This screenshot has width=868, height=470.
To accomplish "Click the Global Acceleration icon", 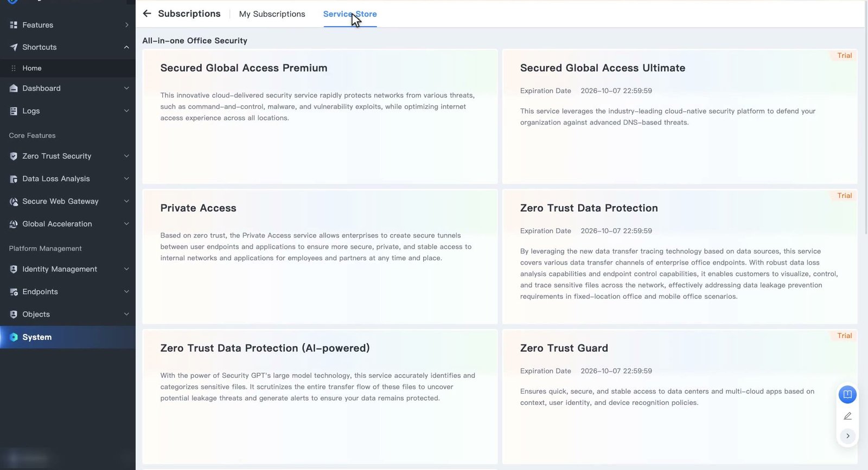I will pyautogui.click(x=14, y=224).
